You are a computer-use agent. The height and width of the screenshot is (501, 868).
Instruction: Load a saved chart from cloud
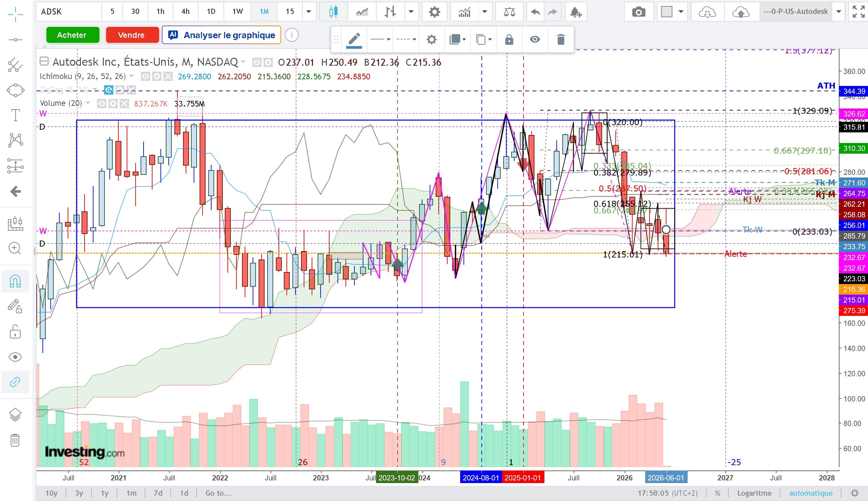point(708,12)
